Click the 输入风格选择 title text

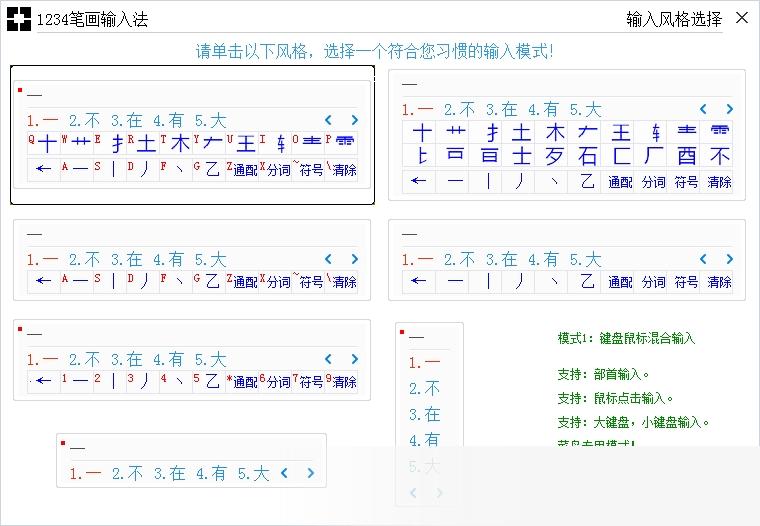674,19
